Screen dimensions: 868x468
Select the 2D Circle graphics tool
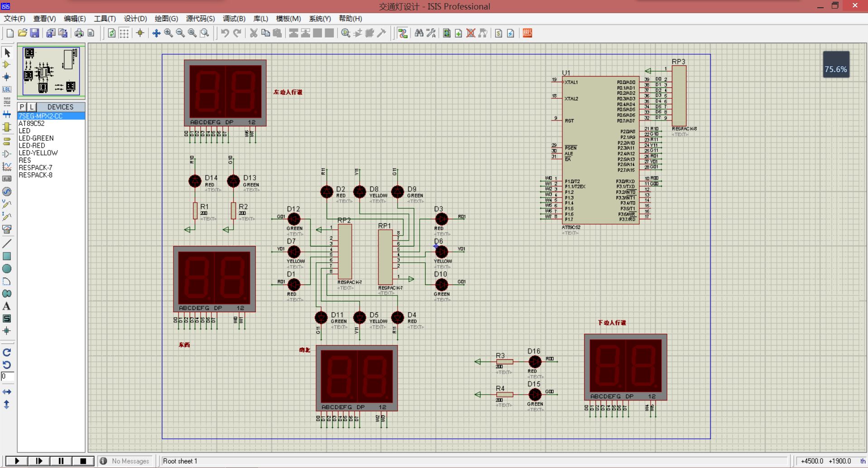7,269
